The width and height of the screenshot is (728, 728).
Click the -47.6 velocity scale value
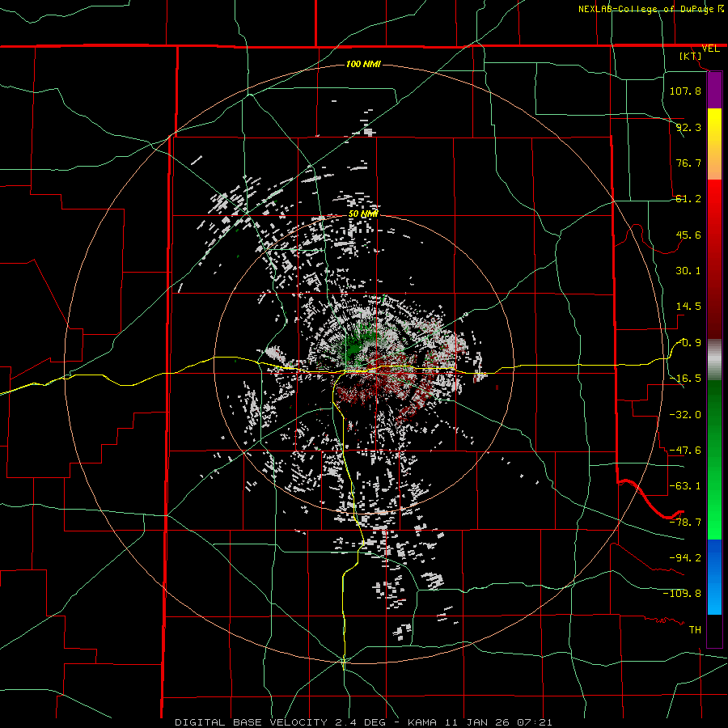(x=685, y=451)
